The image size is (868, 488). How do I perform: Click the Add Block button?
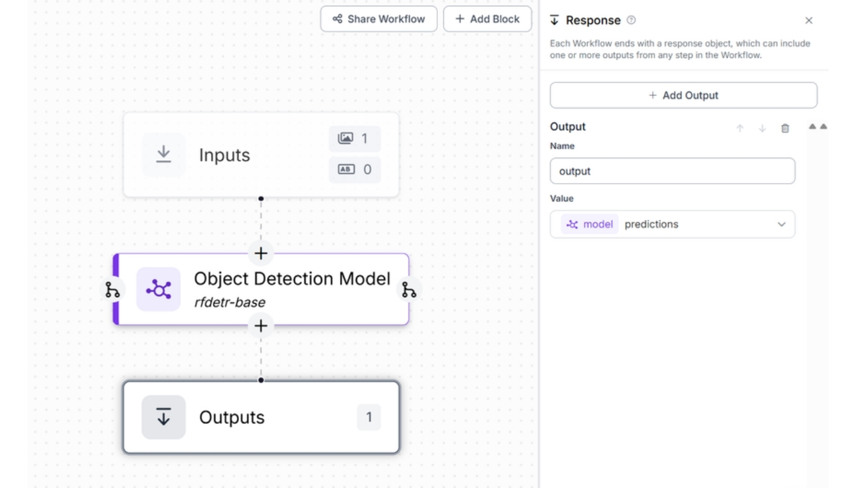(x=487, y=19)
